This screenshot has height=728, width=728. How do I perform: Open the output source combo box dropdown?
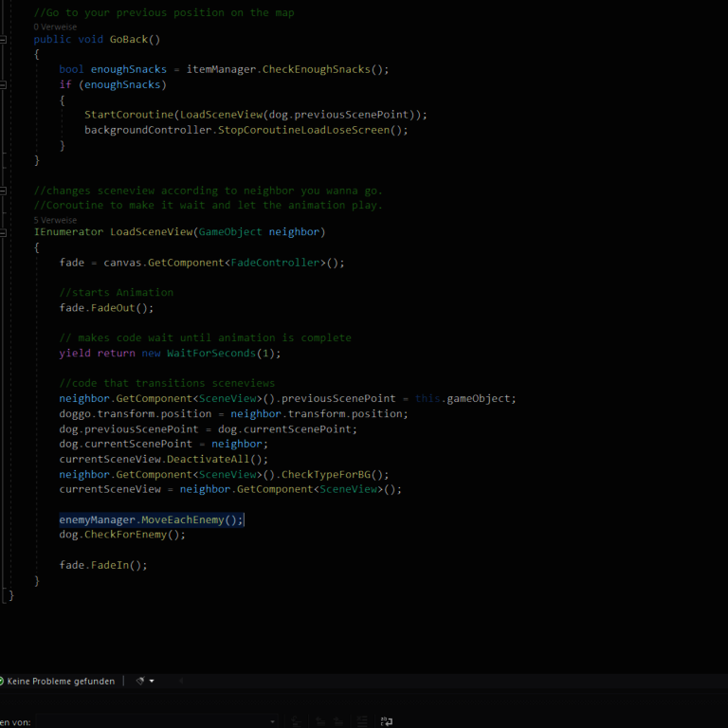pyautogui.click(x=272, y=721)
